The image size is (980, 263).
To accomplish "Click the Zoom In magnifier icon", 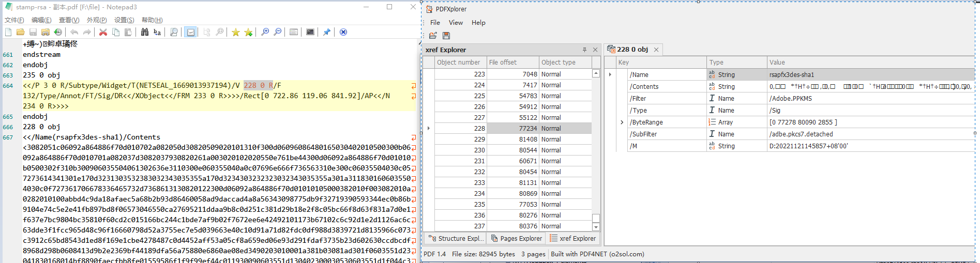I will (x=265, y=32).
